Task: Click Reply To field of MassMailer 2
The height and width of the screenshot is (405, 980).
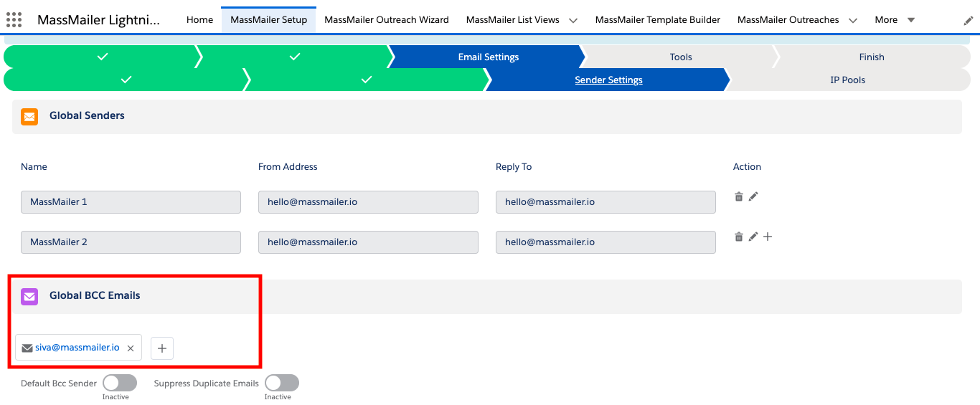Action: point(606,242)
